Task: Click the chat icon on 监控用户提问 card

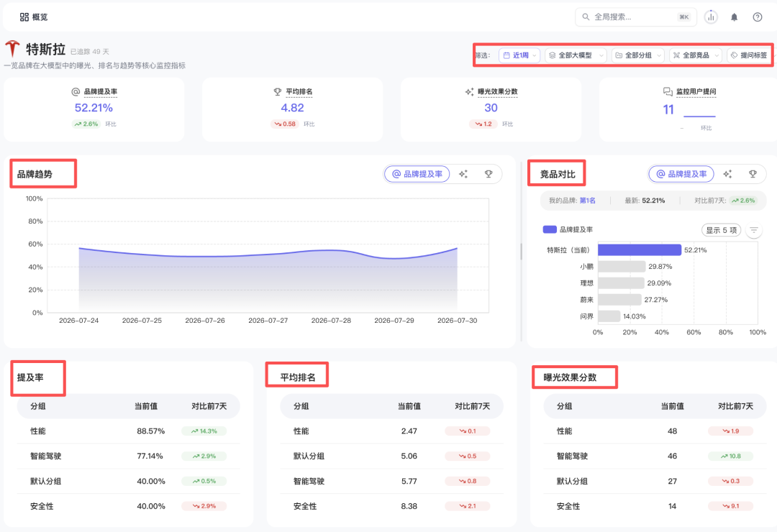Action: tap(668, 91)
